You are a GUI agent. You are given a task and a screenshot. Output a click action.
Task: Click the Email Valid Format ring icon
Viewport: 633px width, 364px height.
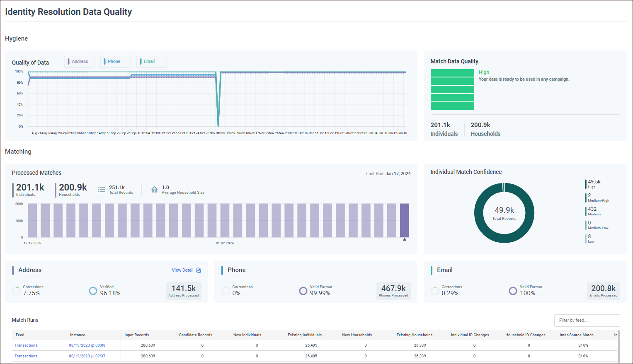[x=513, y=291]
